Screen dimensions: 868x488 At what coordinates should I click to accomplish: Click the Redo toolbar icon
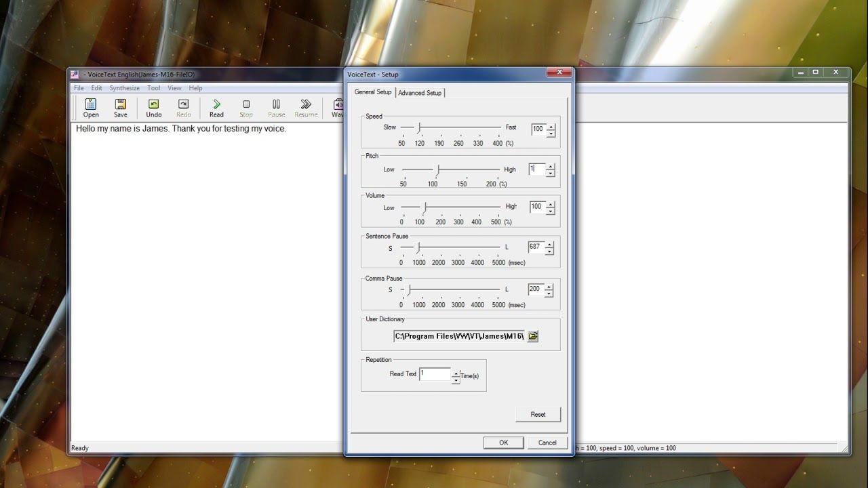(x=184, y=104)
